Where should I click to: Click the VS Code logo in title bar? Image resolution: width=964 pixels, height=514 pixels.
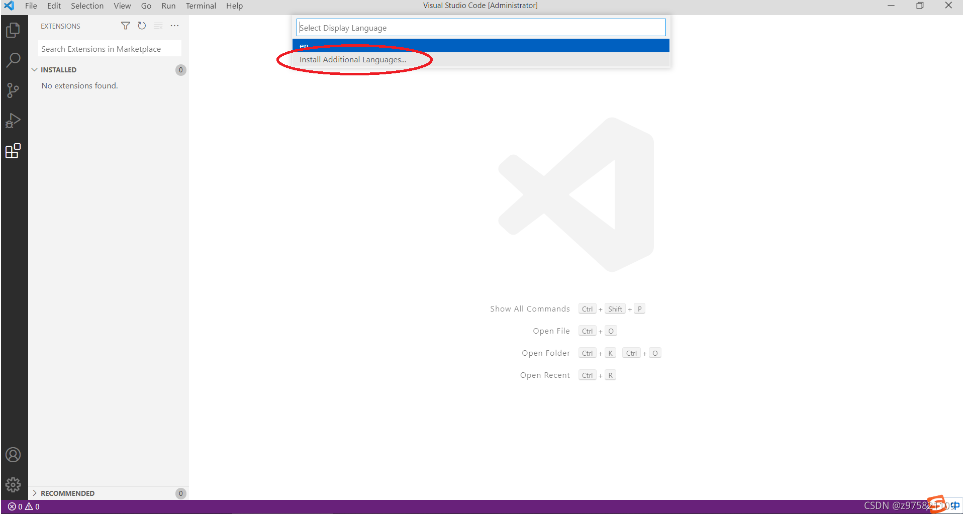coord(9,6)
